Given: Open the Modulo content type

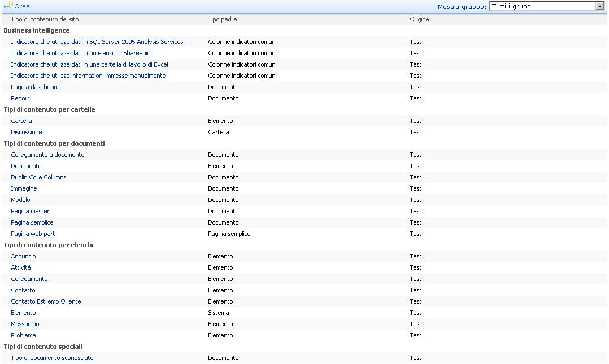Looking at the screenshot, I should point(20,200).
